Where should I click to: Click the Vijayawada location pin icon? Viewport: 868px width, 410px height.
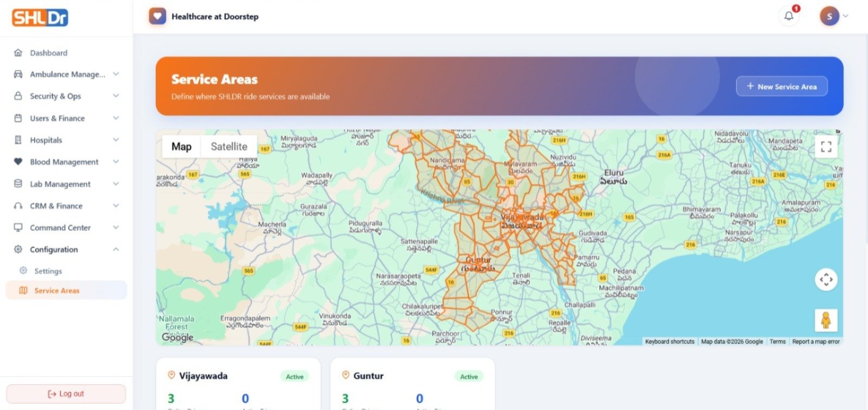click(x=171, y=375)
